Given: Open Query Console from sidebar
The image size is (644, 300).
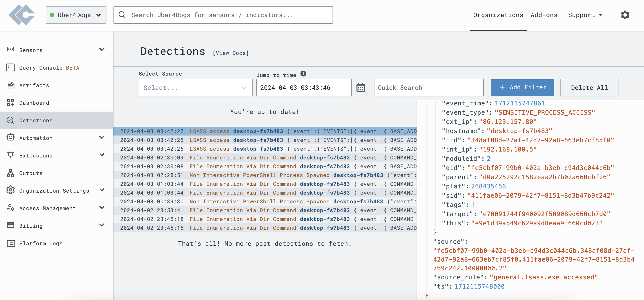Looking at the screenshot, I should [x=49, y=68].
